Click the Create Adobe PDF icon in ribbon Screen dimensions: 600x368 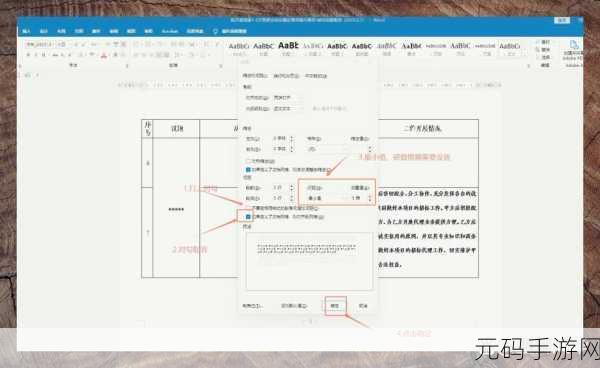573,45
